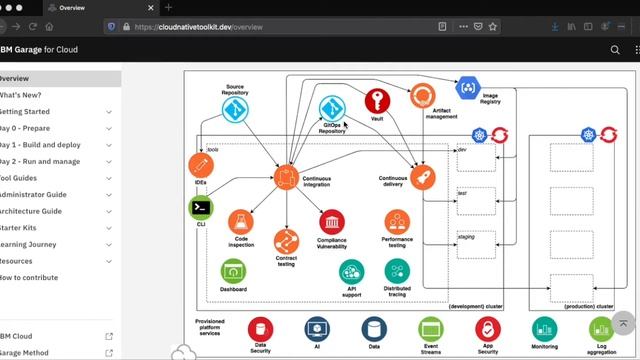Click the Continuous delivery rocket icon
This screenshot has width=640, height=360.
[x=422, y=178]
